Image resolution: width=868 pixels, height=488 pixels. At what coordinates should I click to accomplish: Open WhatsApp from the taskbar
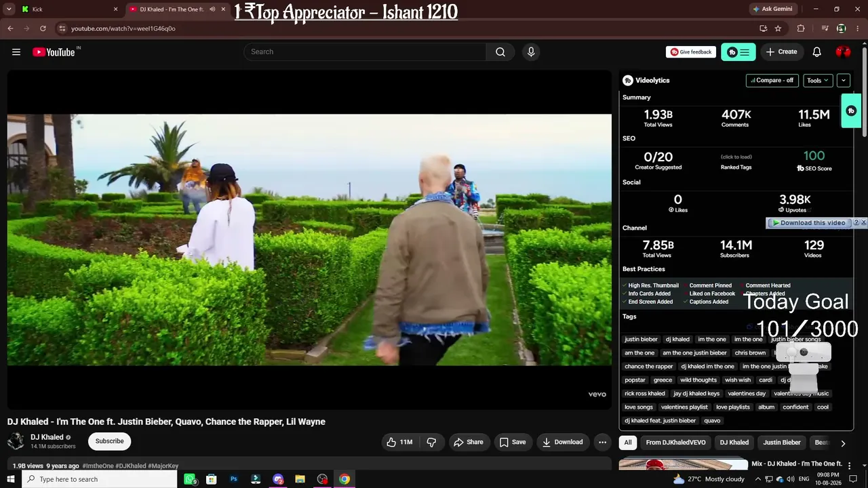point(190,479)
